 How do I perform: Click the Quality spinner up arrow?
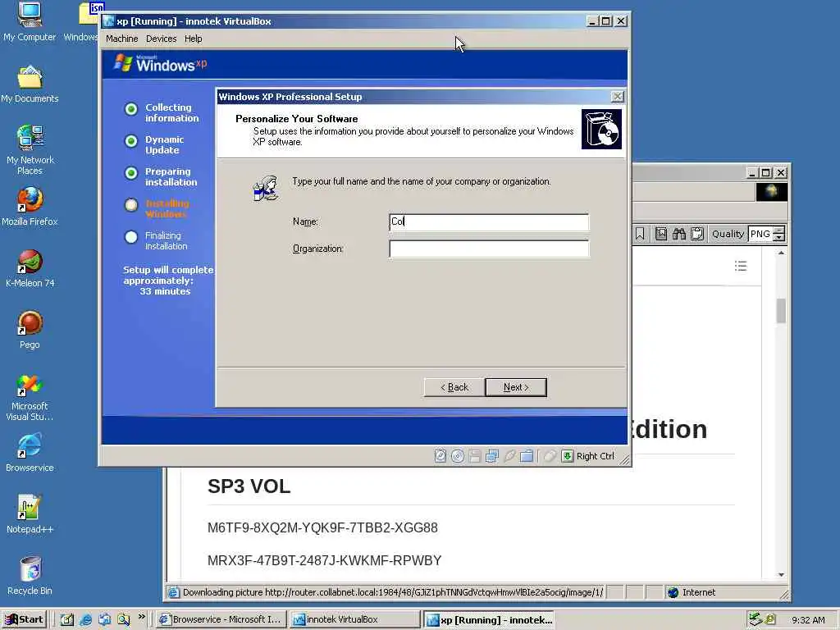[779, 230]
